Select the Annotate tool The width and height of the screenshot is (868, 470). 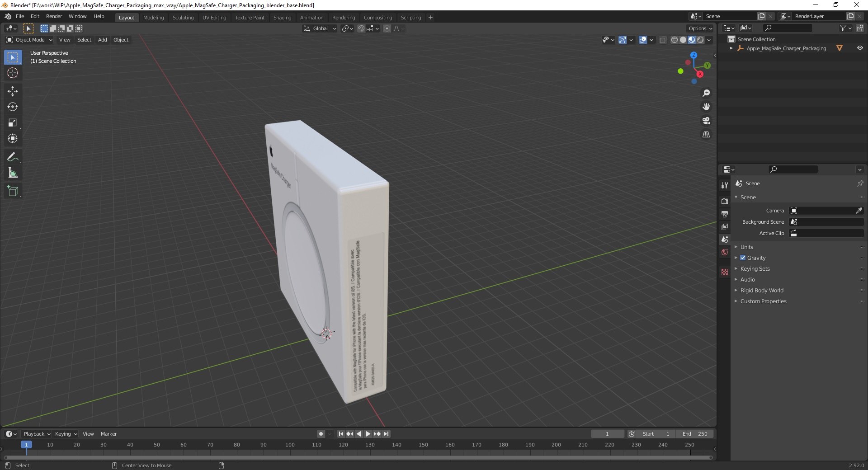pos(13,157)
